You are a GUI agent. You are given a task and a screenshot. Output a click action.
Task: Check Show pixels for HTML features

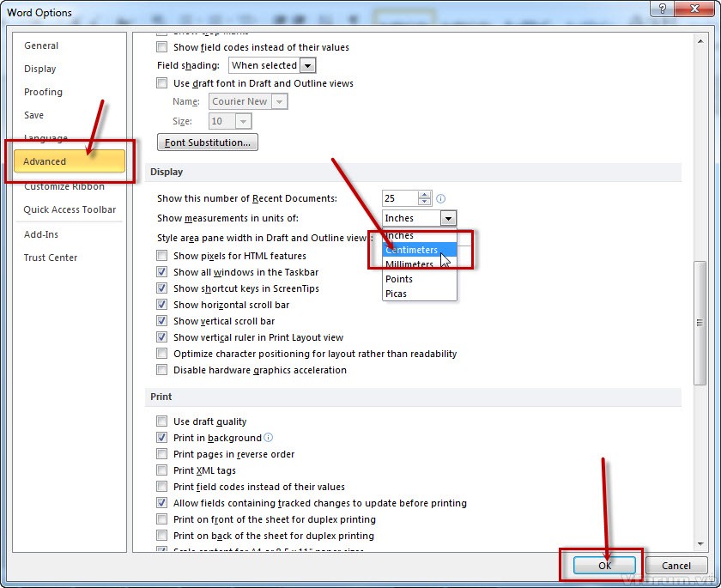pos(162,255)
